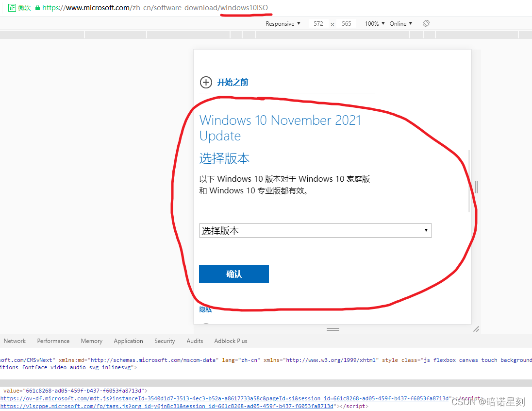Click the viewport height field 565

(x=347, y=23)
